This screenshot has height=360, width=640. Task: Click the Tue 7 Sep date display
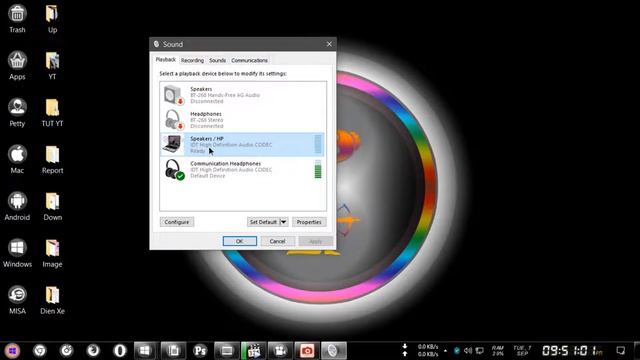pyautogui.click(x=522, y=351)
